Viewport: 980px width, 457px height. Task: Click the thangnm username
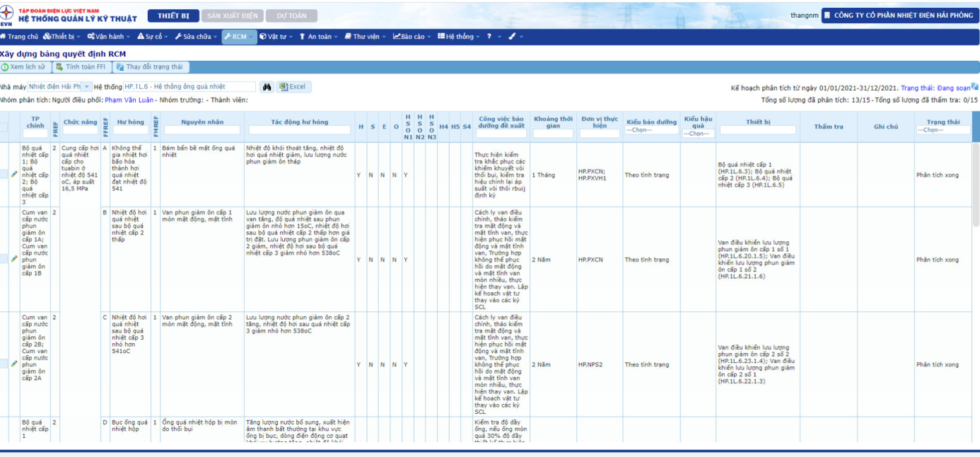tap(804, 16)
